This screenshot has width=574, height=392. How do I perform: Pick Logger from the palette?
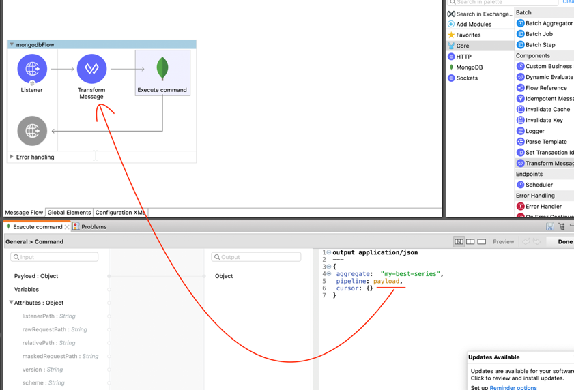(530, 131)
